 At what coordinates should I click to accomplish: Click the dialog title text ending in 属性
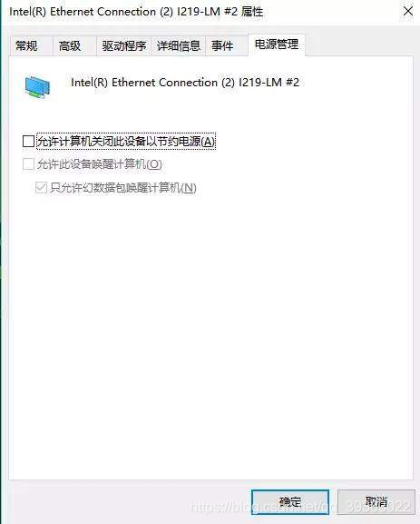click(136, 12)
